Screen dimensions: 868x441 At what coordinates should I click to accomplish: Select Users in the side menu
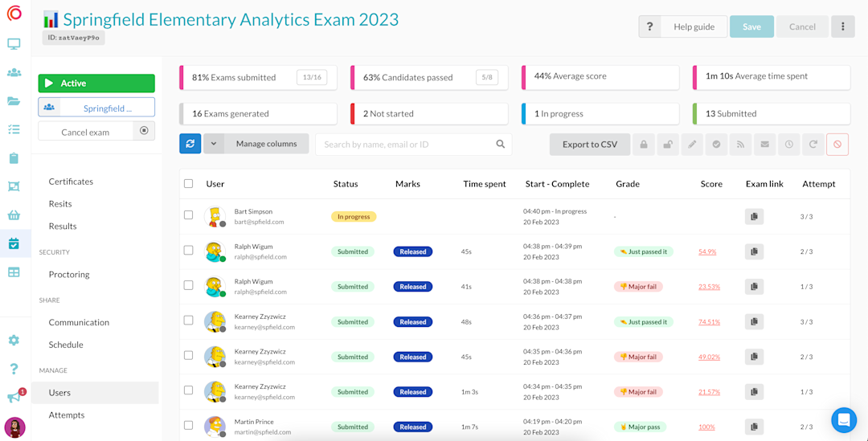click(95, 392)
